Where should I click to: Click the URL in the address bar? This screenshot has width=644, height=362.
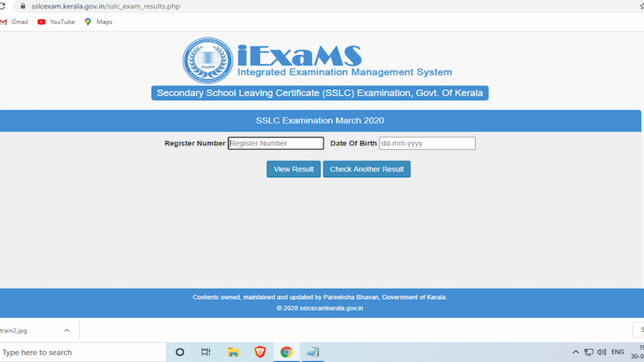(106, 6)
